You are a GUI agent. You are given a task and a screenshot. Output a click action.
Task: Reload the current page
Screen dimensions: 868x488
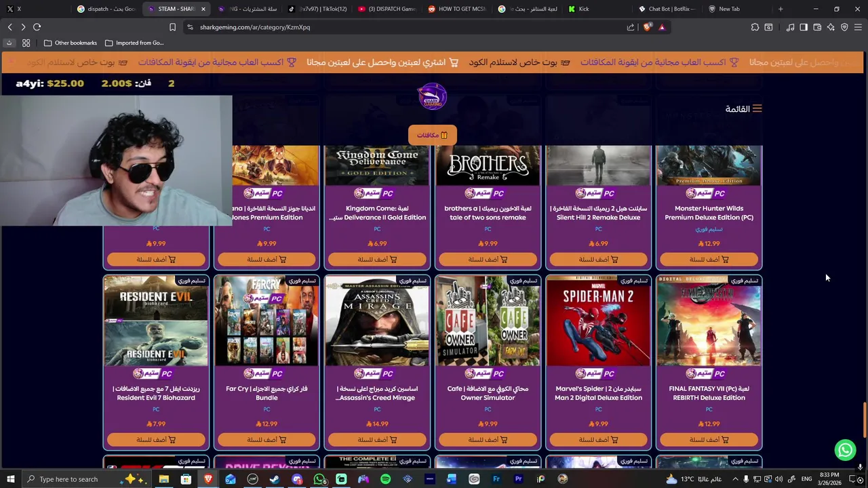pos(37,27)
